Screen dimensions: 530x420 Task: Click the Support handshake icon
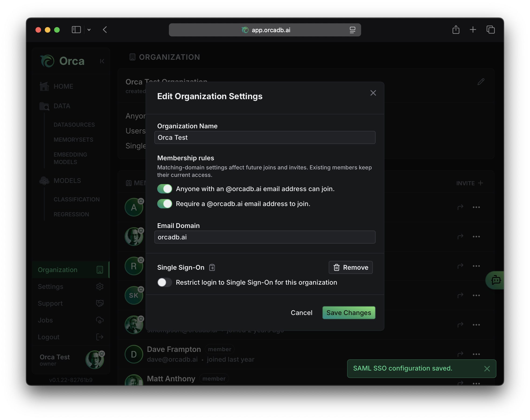(100, 303)
